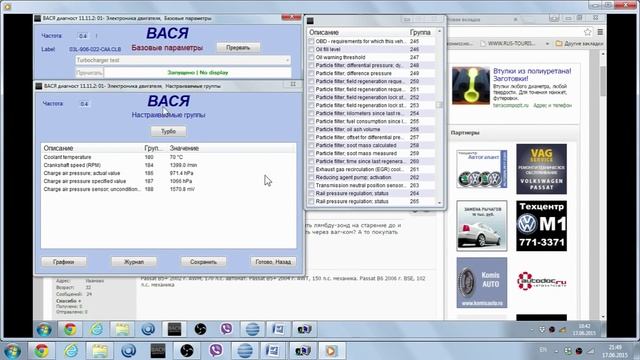Check 'Transmission neutral position sensor' checkbox
This screenshot has width=640, height=360.
[x=311, y=185]
